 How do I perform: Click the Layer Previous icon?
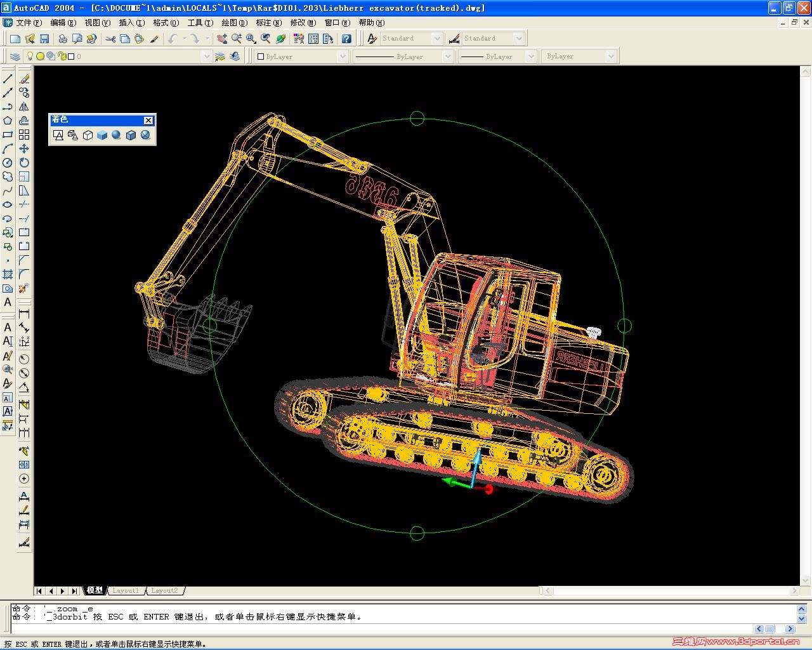click(235, 56)
